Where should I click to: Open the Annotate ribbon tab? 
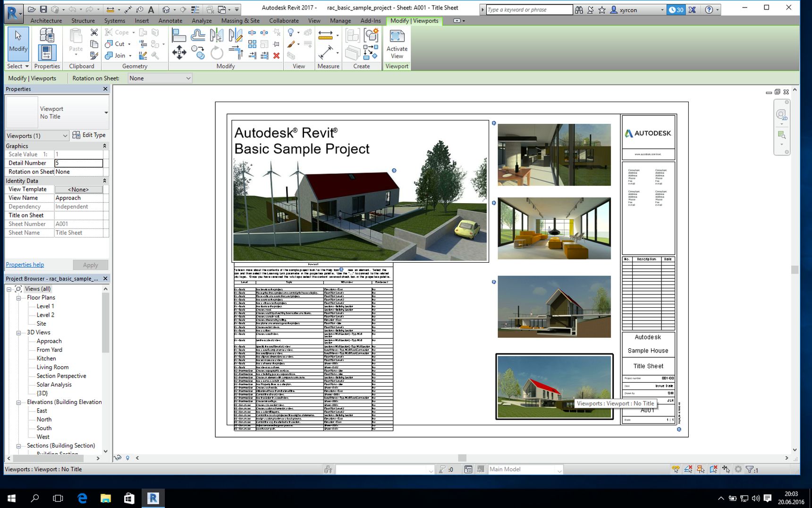coord(170,21)
